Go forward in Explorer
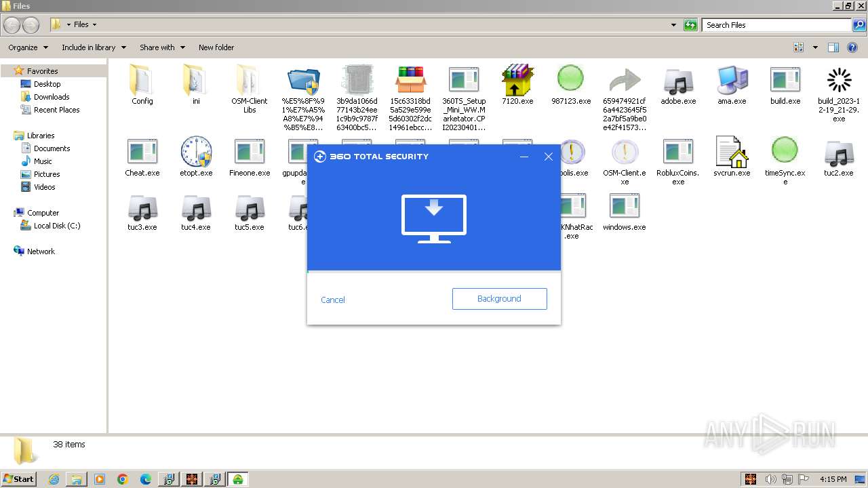 [x=31, y=25]
